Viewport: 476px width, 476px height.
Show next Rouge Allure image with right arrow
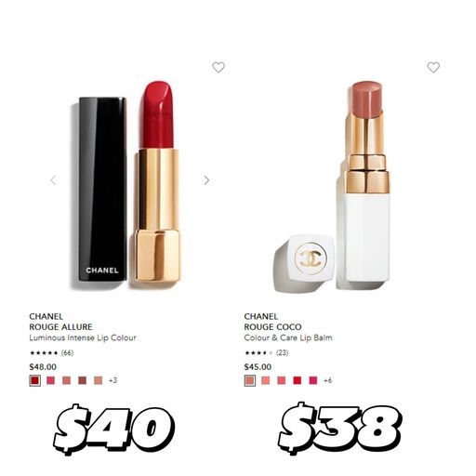[x=206, y=180]
